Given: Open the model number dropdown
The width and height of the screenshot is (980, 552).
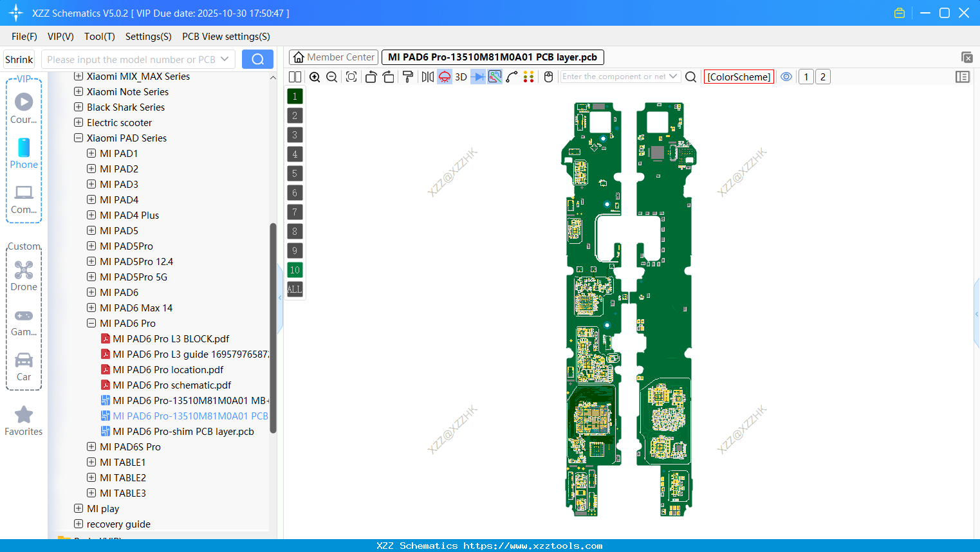Looking at the screenshot, I should [x=225, y=59].
